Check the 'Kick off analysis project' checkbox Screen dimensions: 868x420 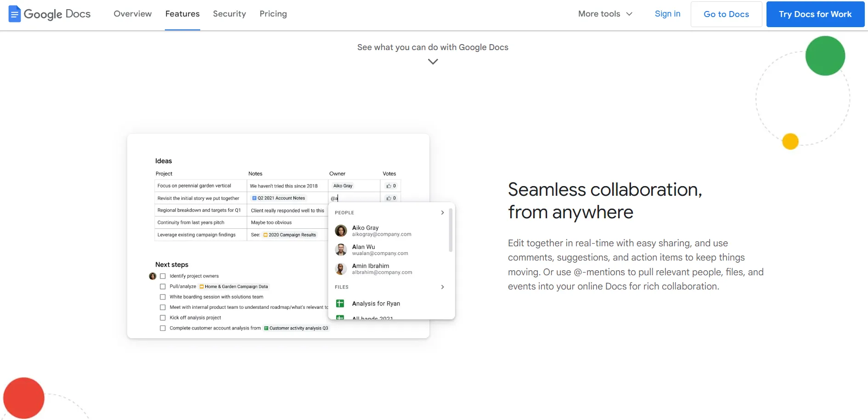click(x=163, y=318)
